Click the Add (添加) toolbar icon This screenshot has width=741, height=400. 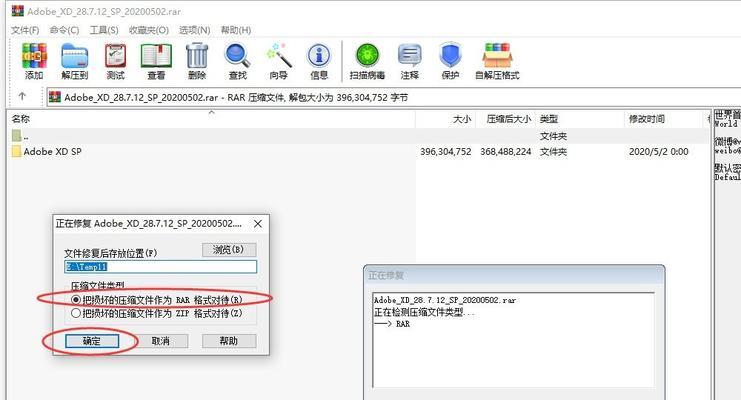[34, 56]
